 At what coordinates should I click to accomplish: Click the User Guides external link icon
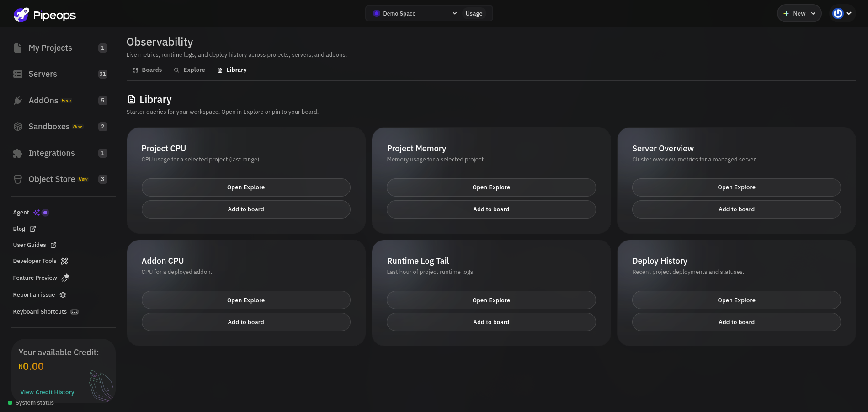(x=53, y=245)
